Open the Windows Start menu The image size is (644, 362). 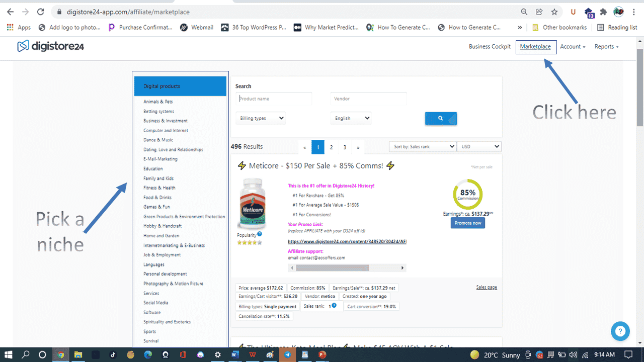pyautogui.click(x=10, y=354)
